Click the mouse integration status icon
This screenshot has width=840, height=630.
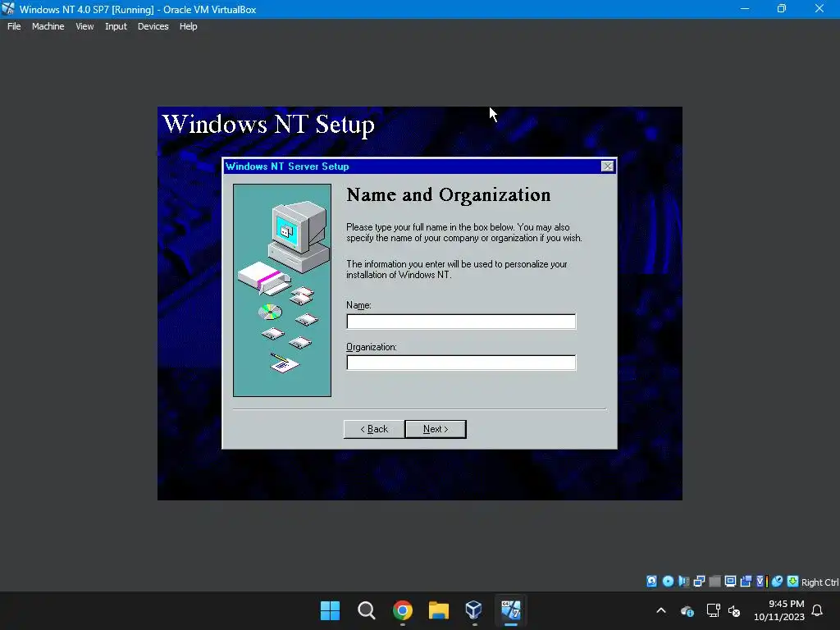click(x=778, y=582)
